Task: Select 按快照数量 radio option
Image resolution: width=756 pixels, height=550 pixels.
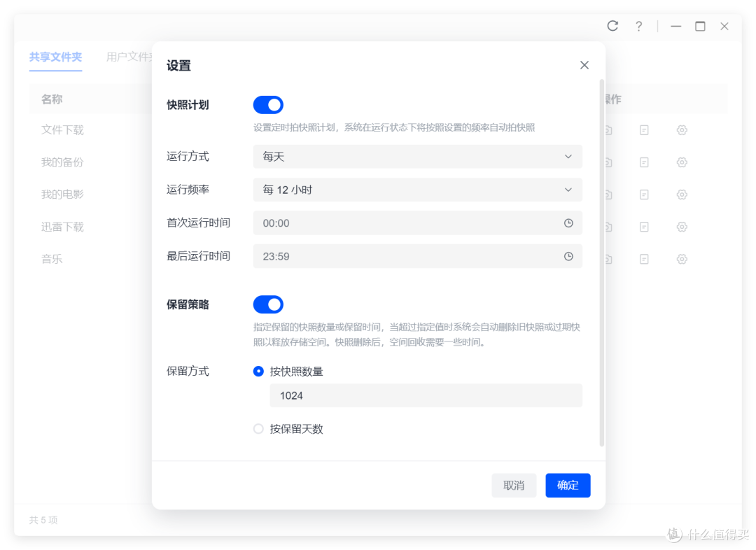Action: coord(258,371)
